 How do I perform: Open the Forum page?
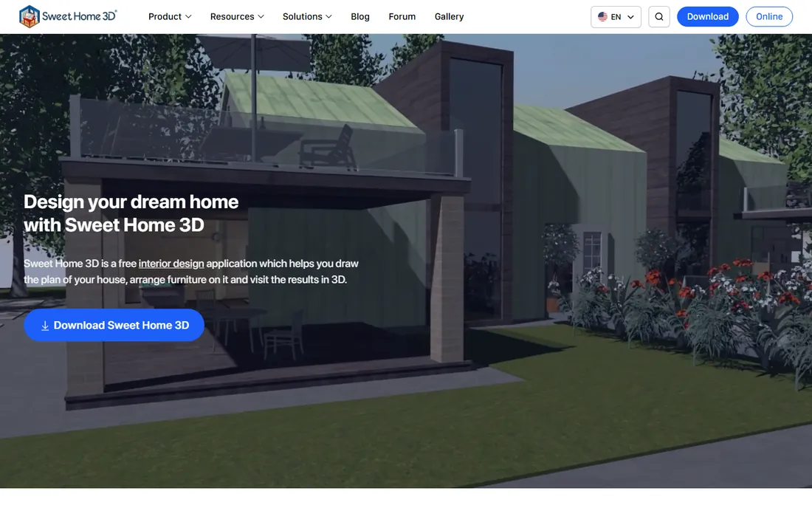(402, 16)
